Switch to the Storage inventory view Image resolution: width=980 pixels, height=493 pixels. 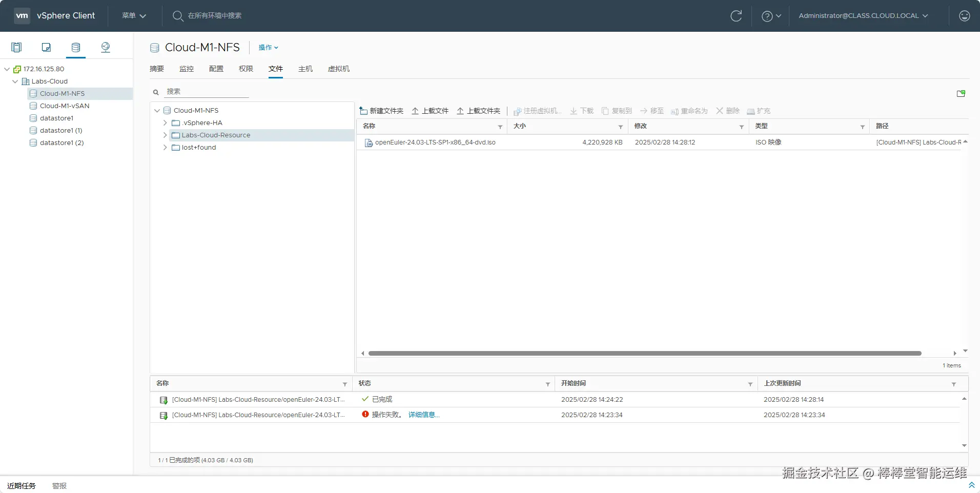[x=76, y=48]
